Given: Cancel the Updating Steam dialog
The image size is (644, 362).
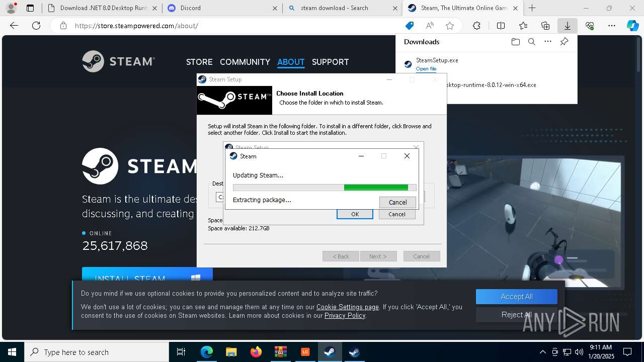Looking at the screenshot, I should coord(397,202).
